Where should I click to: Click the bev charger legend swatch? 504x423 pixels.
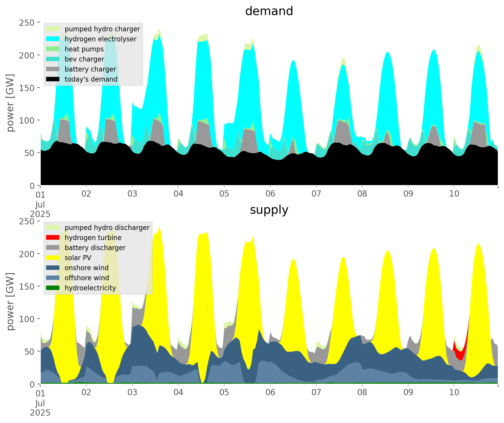tap(53, 59)
